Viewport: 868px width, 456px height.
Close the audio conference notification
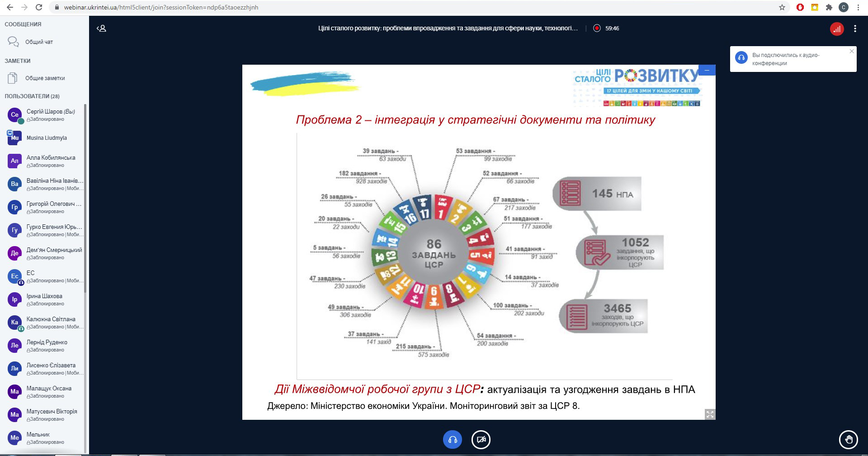pos(852,51)
